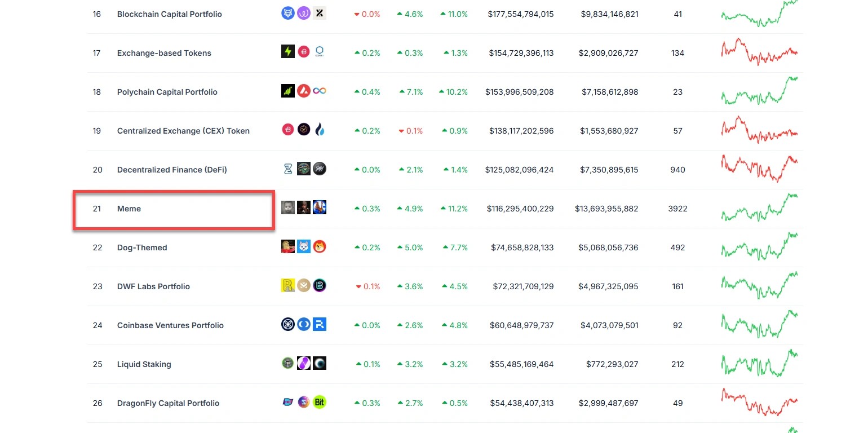Click the Exchange-based Tokens red sparkline chart
868x433 pixels.
pos(759,52)
